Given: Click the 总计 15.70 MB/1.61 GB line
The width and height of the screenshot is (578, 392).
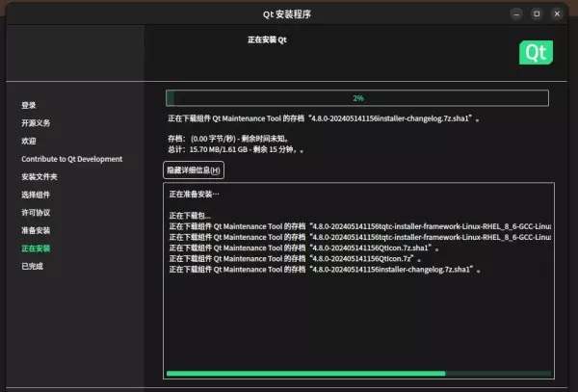Looking at the screenshot, I should click(236, 149).
